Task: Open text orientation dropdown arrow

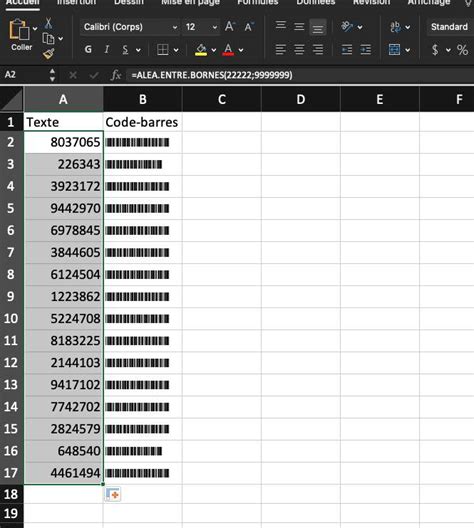Action: [360, 27]
